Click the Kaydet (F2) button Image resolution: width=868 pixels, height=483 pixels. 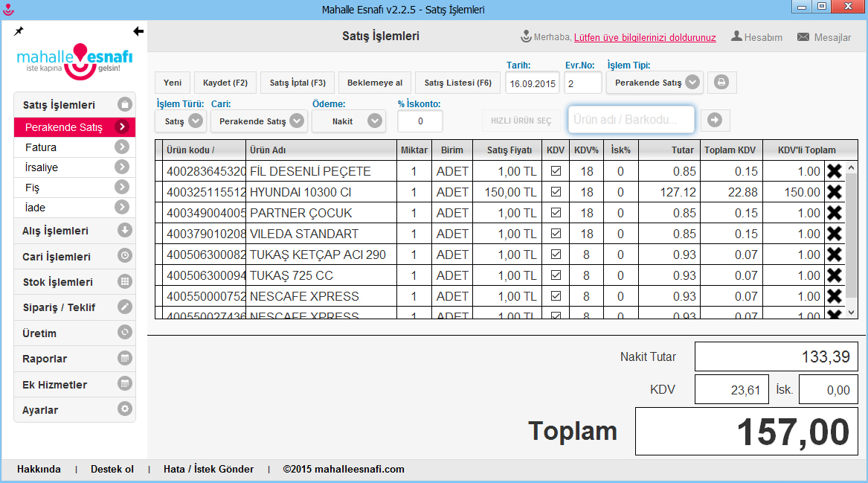(225, 83)
